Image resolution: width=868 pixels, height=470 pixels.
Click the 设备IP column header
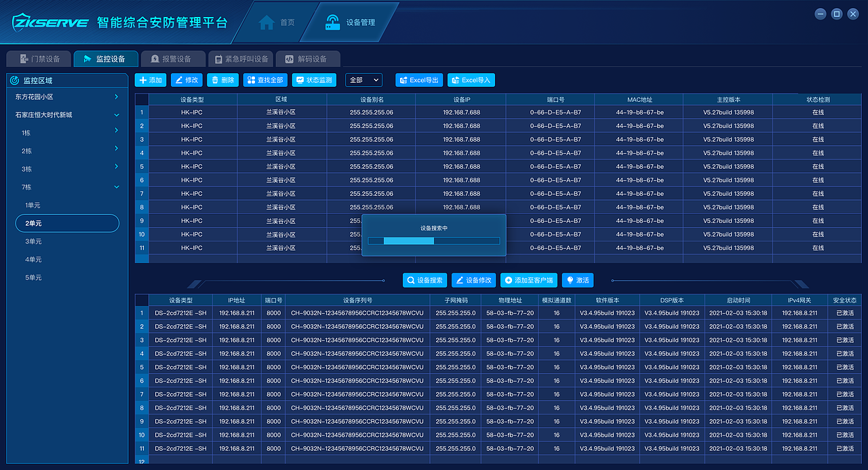click(461, 99)
